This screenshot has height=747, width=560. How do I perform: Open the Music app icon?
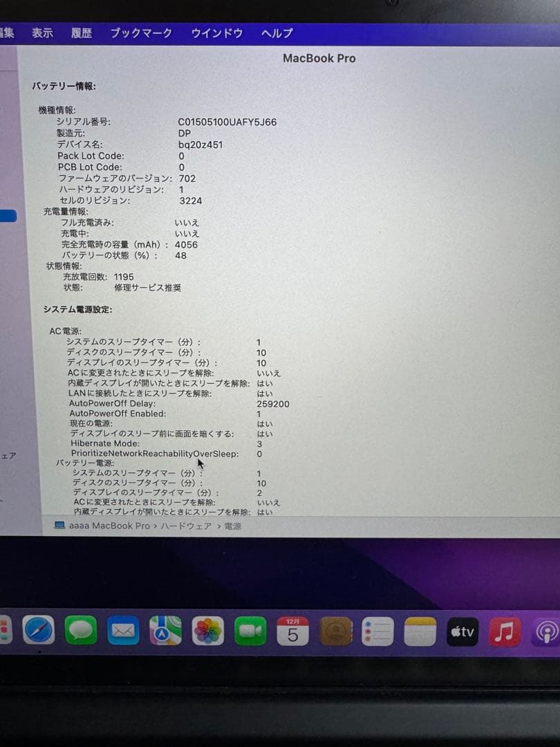click(x=505, y=631)
